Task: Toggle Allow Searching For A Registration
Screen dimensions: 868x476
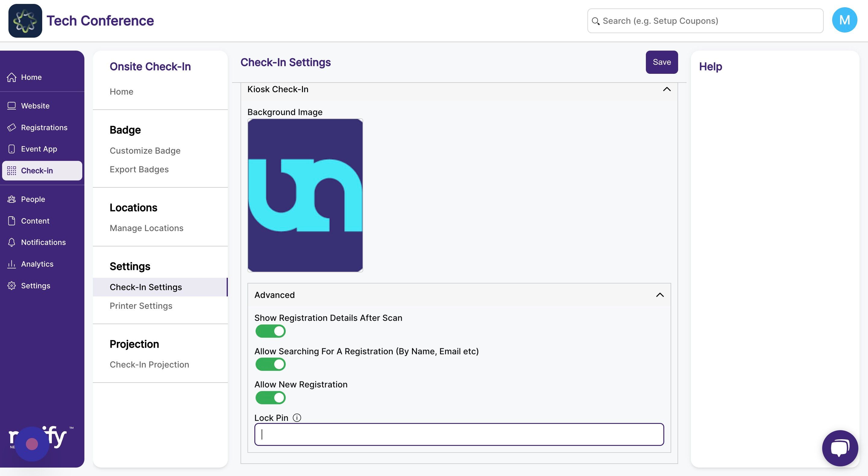Action: (270, 364)
